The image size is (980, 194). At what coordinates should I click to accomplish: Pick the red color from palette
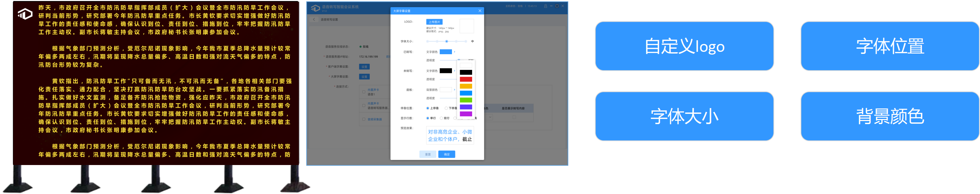tap(466, 79)
